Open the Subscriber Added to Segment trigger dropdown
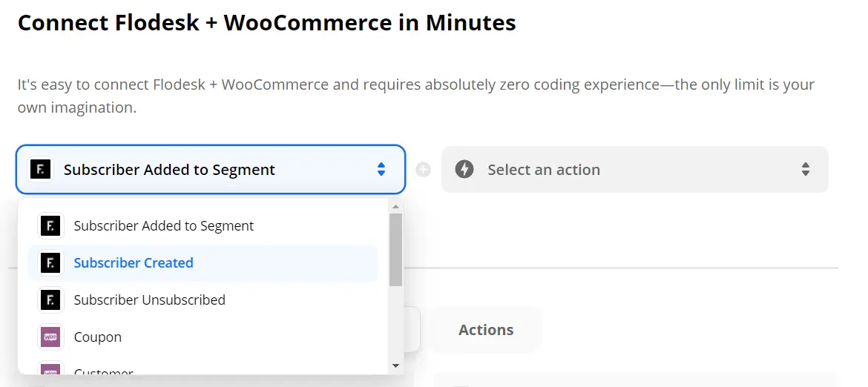The width and height of the screenshot is (868, 387). pos(211,169)
